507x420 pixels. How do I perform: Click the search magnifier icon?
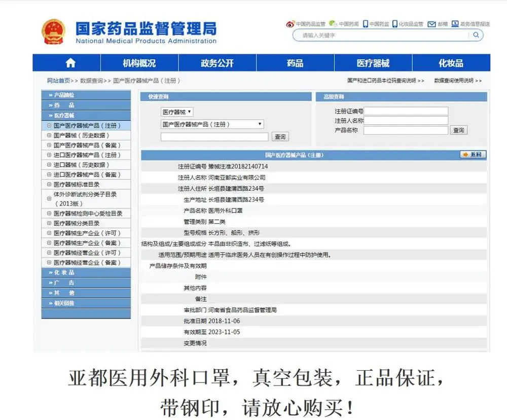pos(476,34)
